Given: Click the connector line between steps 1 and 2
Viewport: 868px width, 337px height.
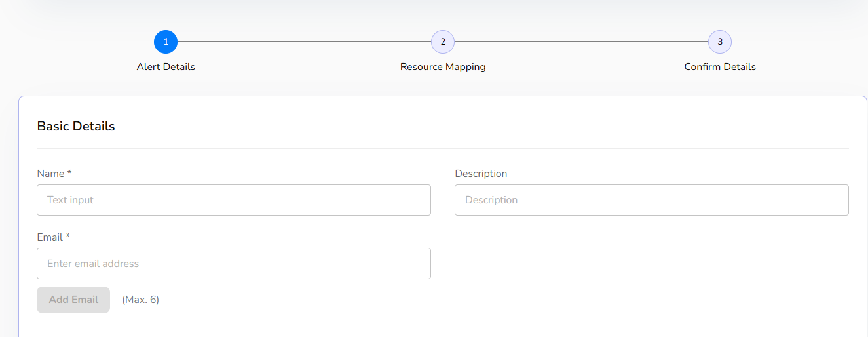Looking at the screenshot, I should pos(304,42).
